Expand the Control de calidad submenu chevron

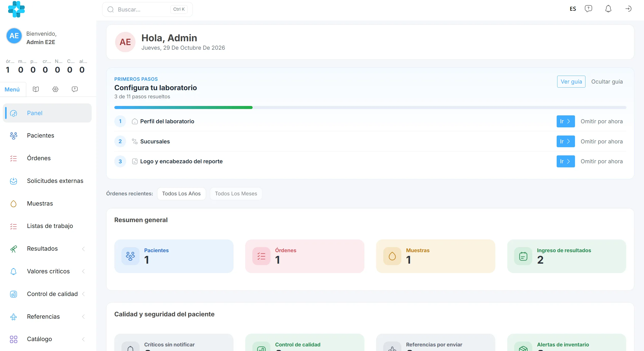tap(83, 294)
